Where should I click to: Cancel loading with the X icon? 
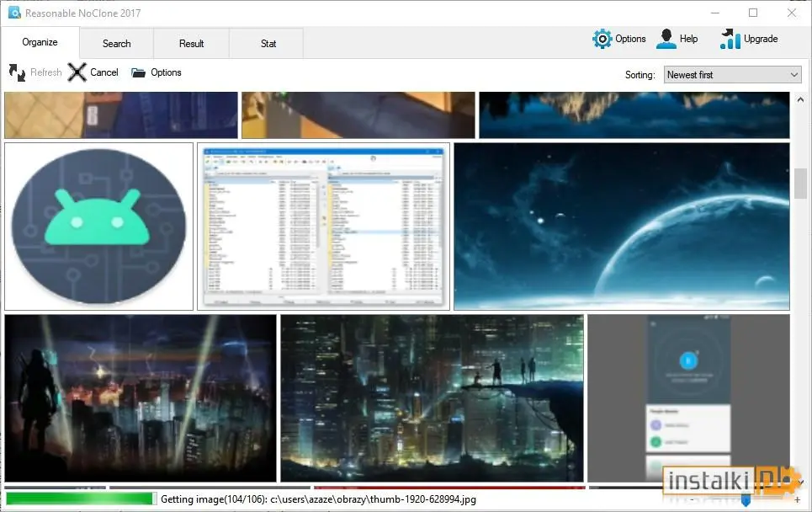[x=77, y=72]
